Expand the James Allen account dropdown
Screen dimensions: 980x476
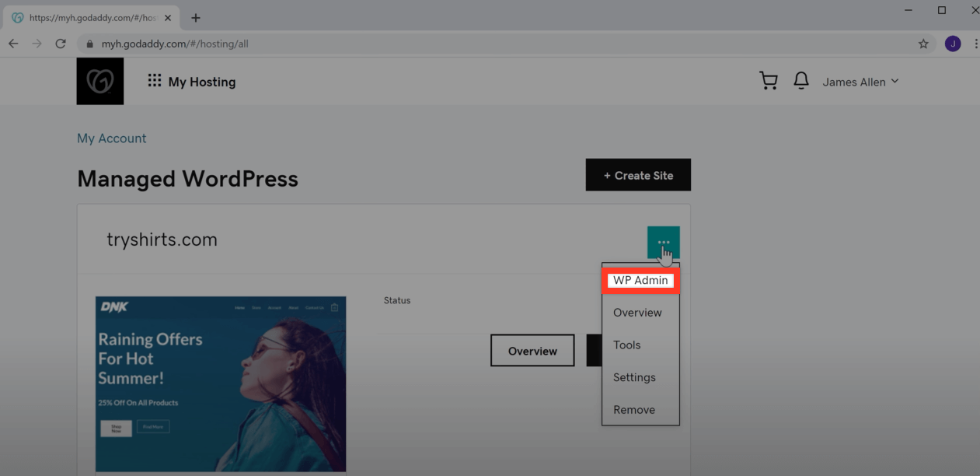pos(860,82)
